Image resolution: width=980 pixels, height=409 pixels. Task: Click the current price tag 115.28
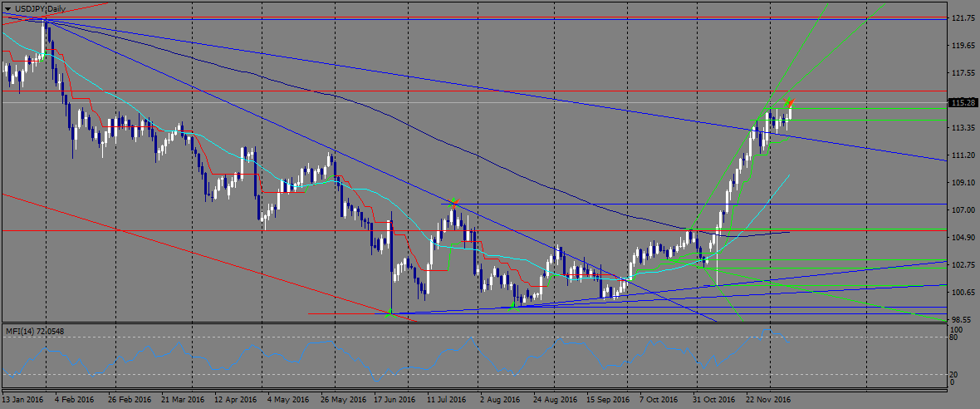963,102
